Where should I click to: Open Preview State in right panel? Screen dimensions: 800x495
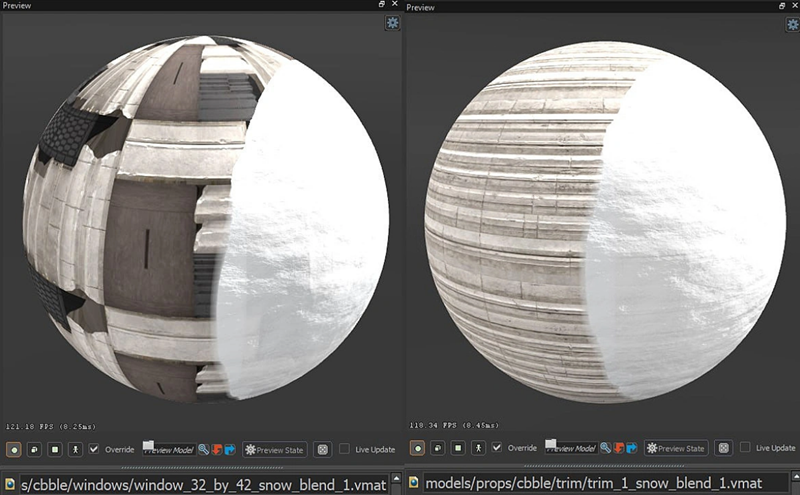coord(675,449)
